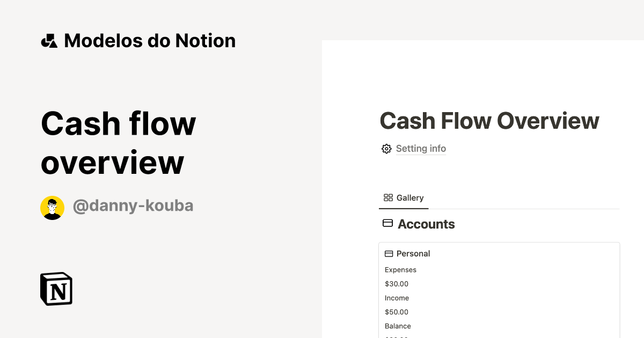Open the Setting info link
Screen dimensions: 644x338
[421, 149]
